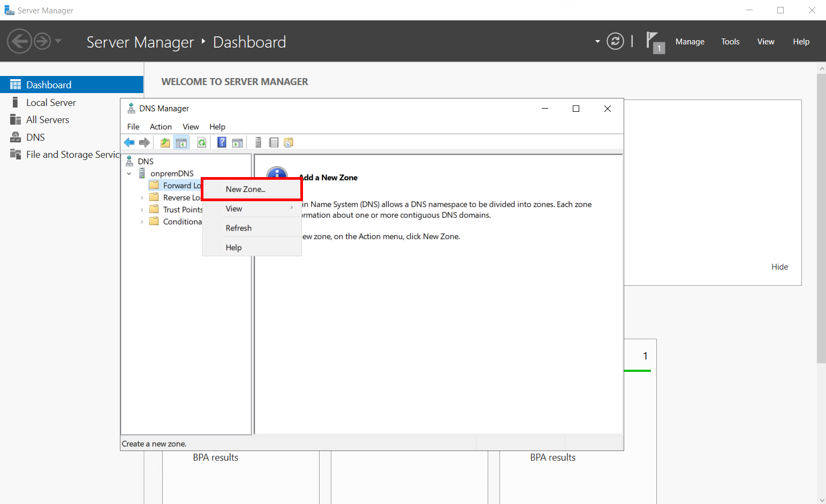826x504 pixels.
Task: Collapse the onpremDNS server node
Action: click(x=129, y=173)
